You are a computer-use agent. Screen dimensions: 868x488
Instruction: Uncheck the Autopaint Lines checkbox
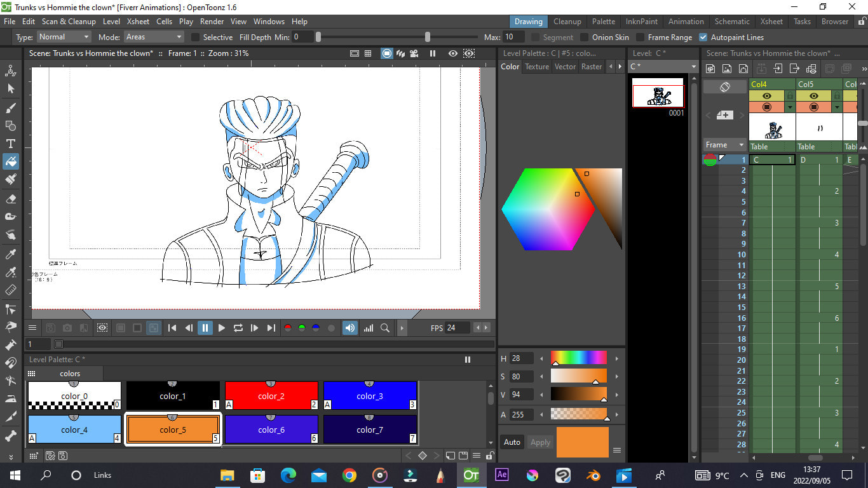[x=703, y=37]
